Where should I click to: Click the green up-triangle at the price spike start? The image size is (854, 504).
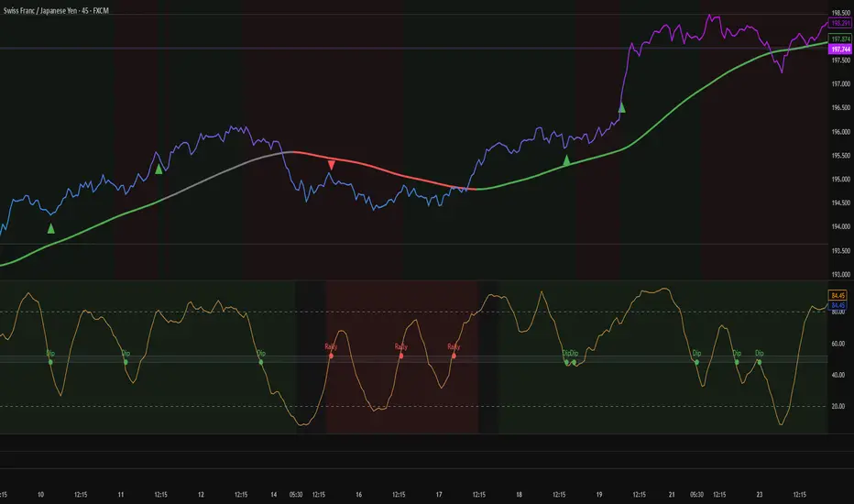pos(621,108)
